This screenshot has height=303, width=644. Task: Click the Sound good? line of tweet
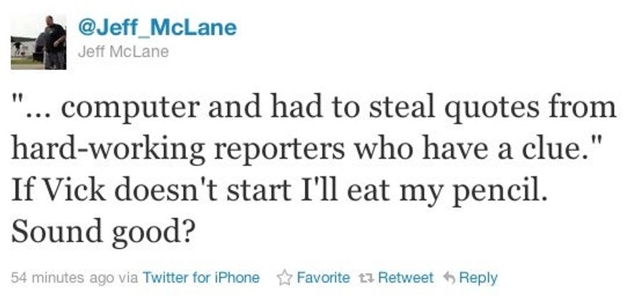[102, 232]
